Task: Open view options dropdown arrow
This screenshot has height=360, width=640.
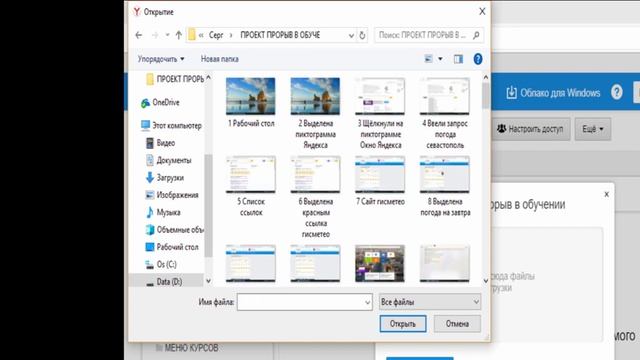Action: 440,59
